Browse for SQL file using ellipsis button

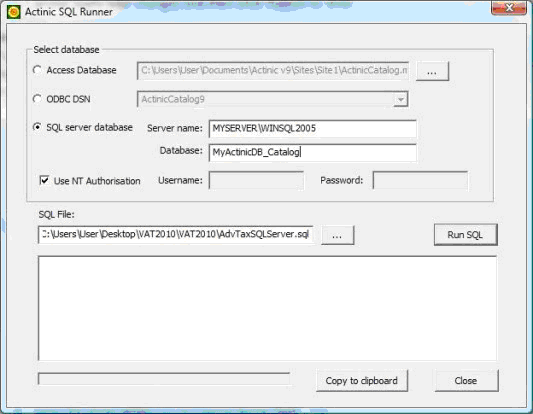(x=337, y=235)
